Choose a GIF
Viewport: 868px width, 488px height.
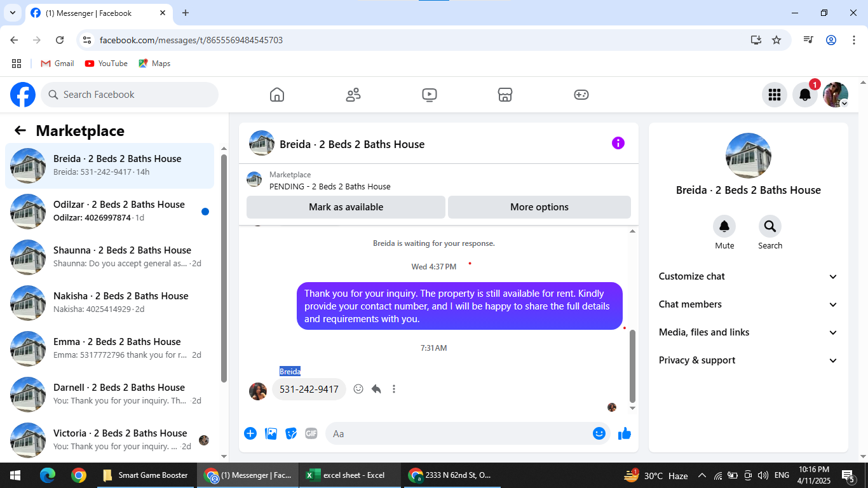[x=311, y=433]
